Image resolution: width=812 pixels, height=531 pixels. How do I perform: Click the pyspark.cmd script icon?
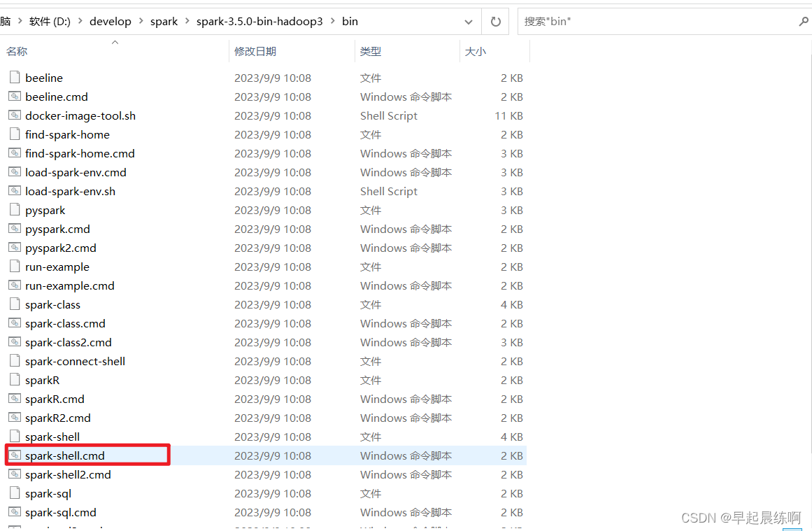pos(15,229)
